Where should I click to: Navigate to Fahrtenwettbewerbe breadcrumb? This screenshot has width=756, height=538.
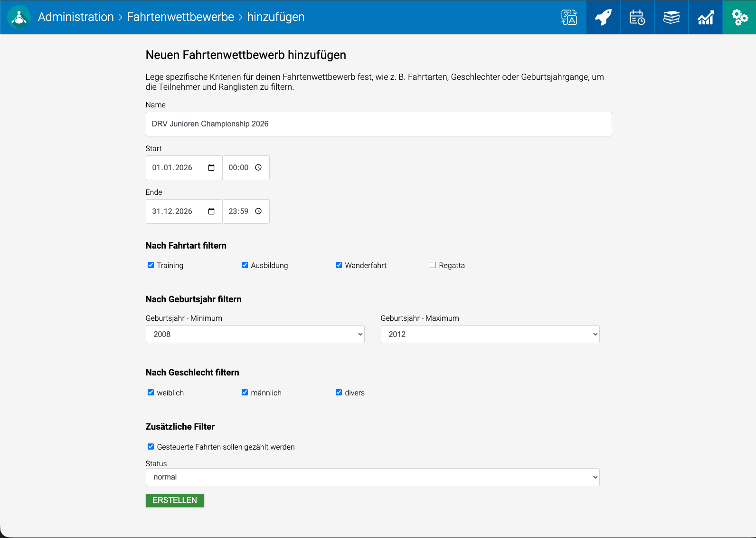click(x=180, y=17)
